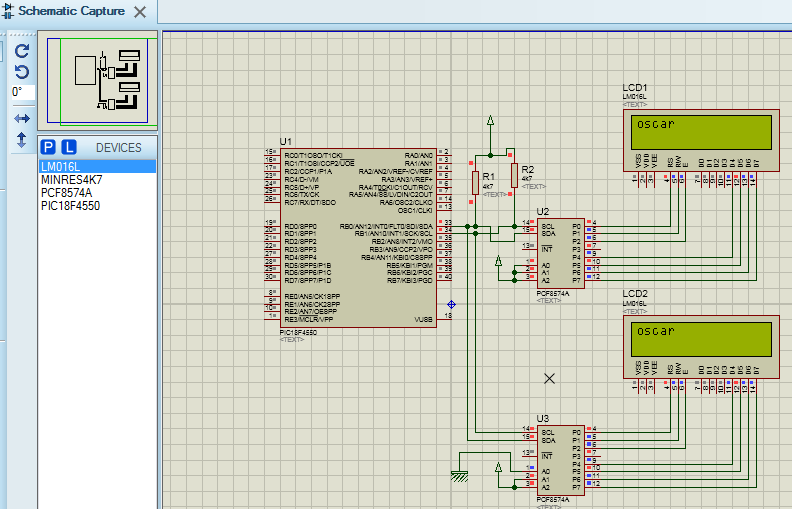Click the rotate clockwise icon
792x509 pixels.
22,50
